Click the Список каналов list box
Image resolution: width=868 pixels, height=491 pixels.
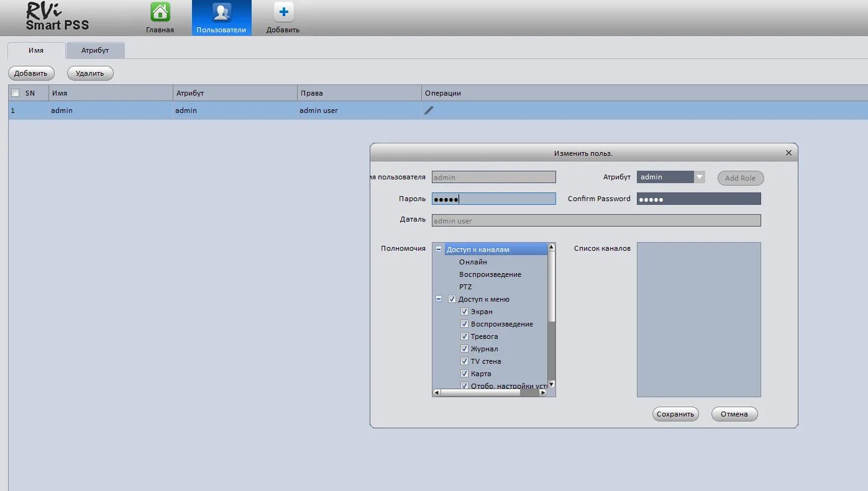tap(699, 320)
